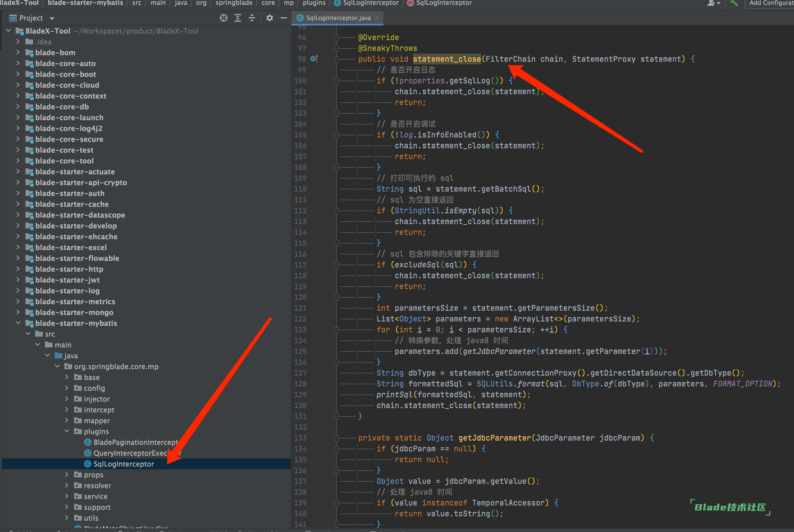Click line number 121 in the gutter
This screenshot has height=532, width=794.
pyautogui.click(x=300, y=308)
